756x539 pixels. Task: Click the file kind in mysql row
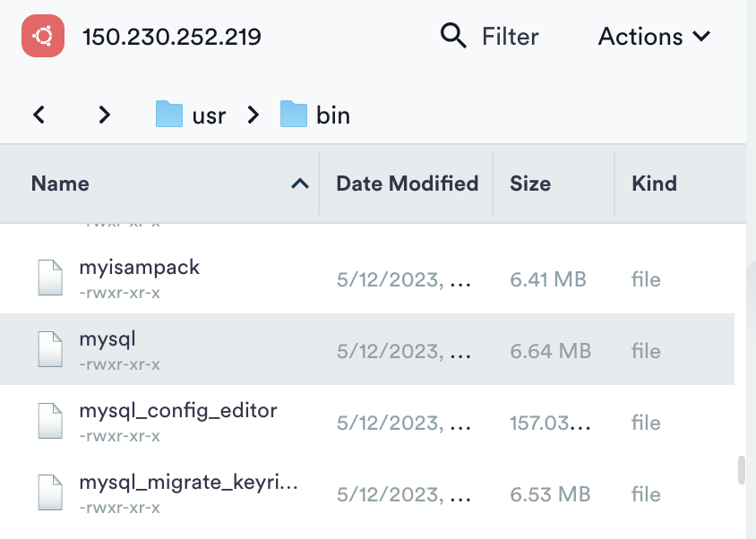pos(646,352)
